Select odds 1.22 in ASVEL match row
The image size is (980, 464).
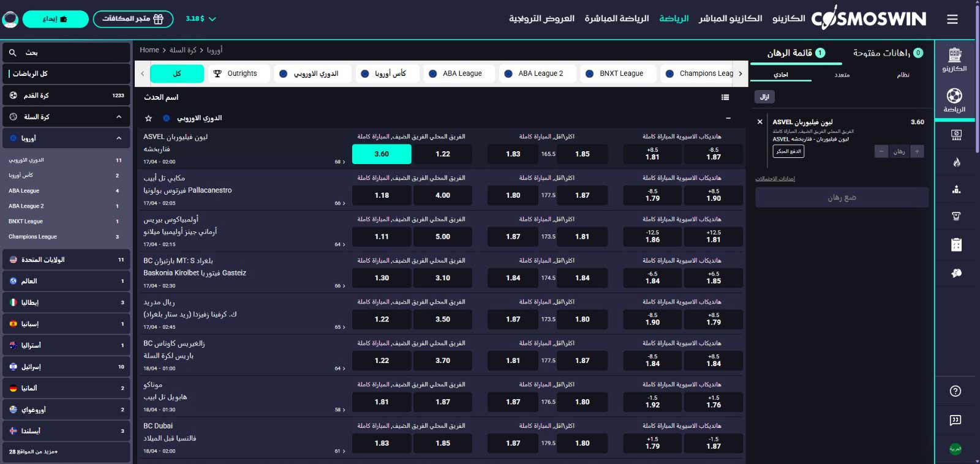point(443,154)
